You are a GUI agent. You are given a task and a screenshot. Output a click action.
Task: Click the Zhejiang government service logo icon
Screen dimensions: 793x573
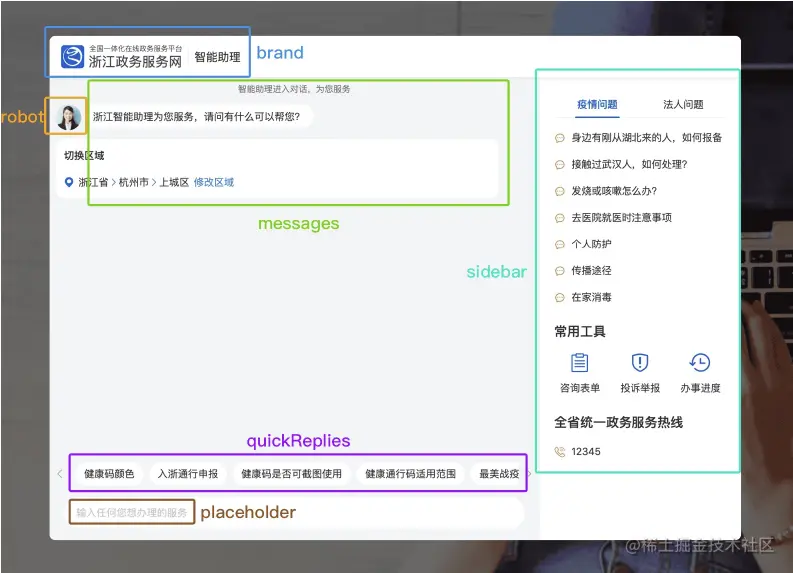pyautogui.click(x=72, y=56)
